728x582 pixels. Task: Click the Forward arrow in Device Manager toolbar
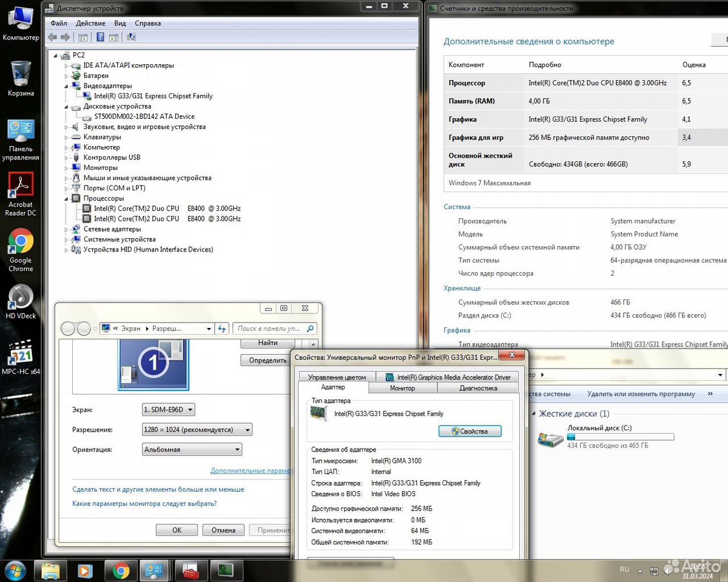[65, 38]
